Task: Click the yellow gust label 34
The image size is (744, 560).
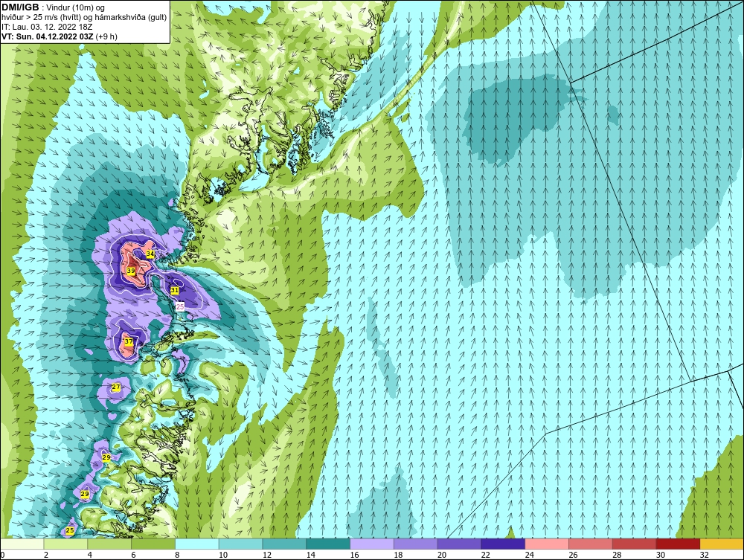Action: click(150, 254)
